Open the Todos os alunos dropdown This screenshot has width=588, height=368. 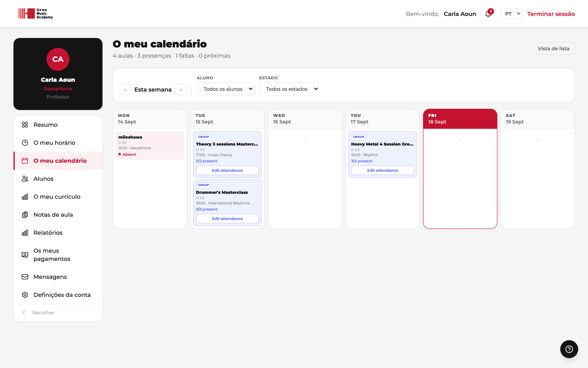(x=225, y=89)
